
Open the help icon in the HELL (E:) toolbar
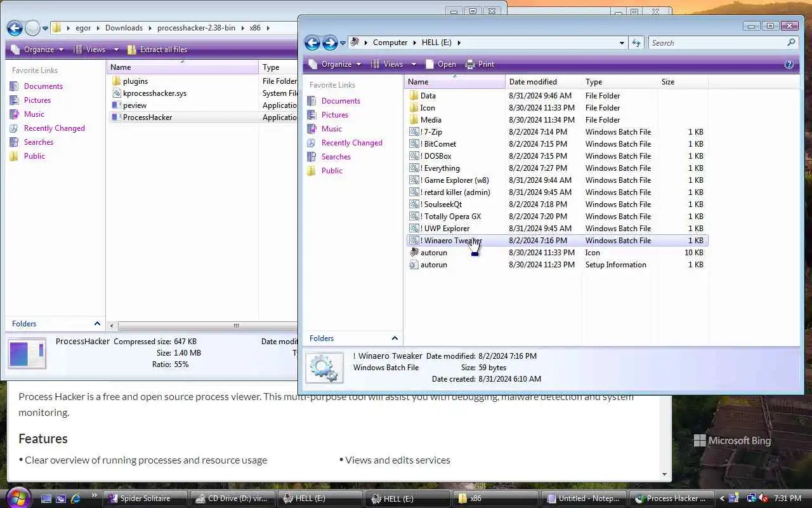[x=789, y=64]
